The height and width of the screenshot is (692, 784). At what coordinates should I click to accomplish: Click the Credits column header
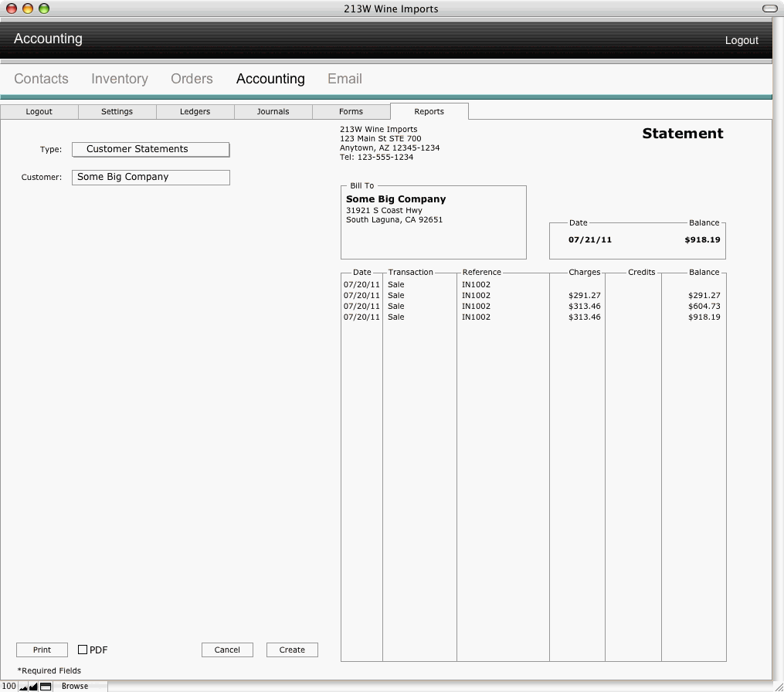click(642, 272)
